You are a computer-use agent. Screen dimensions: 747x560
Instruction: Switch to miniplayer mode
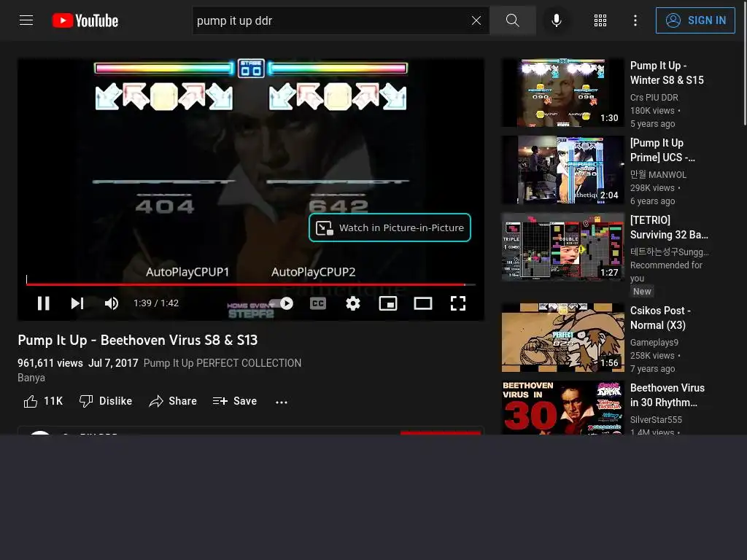[x=388, y=303]
